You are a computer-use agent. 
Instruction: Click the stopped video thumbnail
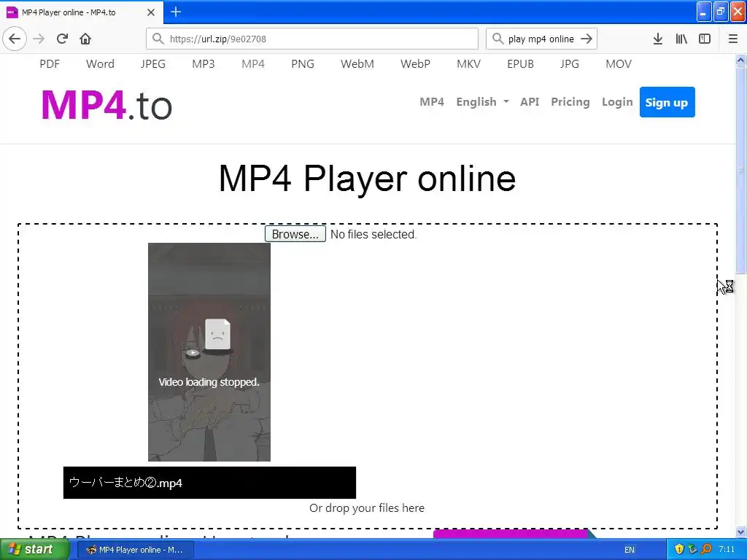pyautogui.click(x=209, y=352)
